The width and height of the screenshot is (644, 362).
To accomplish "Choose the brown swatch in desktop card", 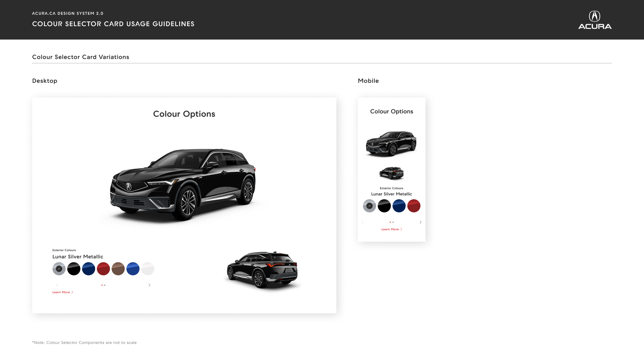I will (118, 269).
